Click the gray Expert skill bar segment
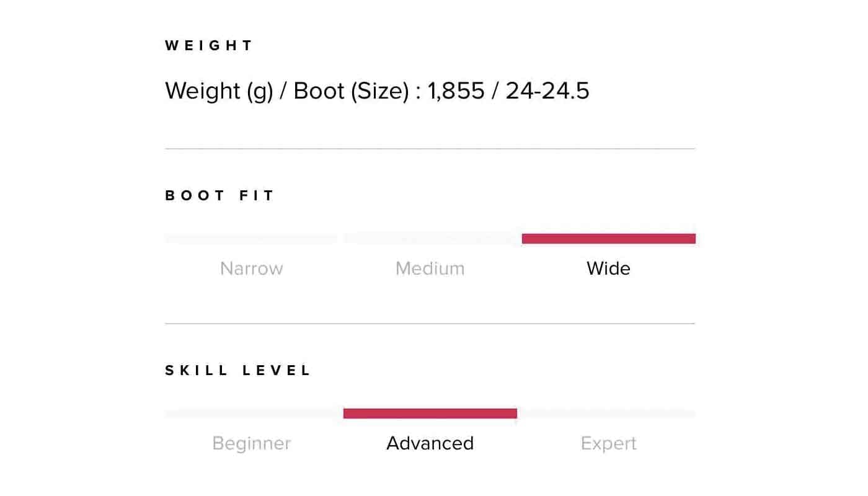This screenshot has height=496, width=868. coord(607,414)
